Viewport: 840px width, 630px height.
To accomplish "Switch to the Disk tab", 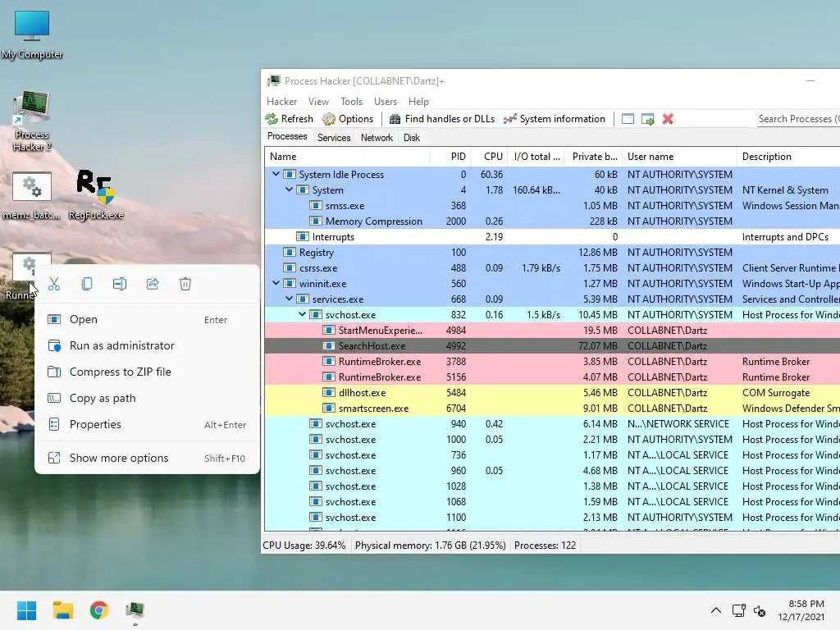I will (x=412, y=138).
